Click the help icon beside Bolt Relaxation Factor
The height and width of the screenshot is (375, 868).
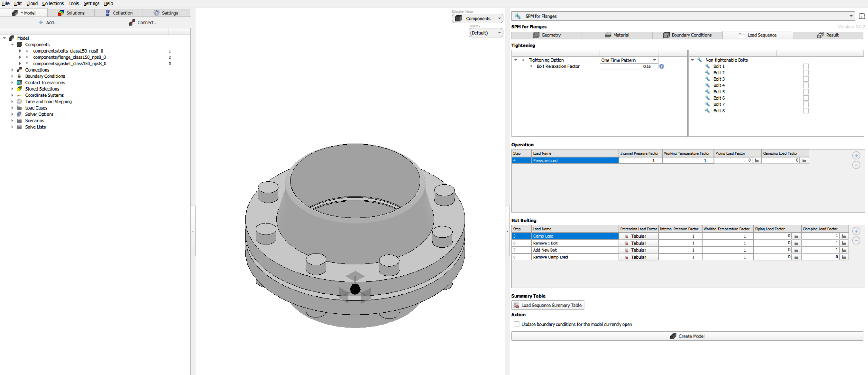[661, 66]
